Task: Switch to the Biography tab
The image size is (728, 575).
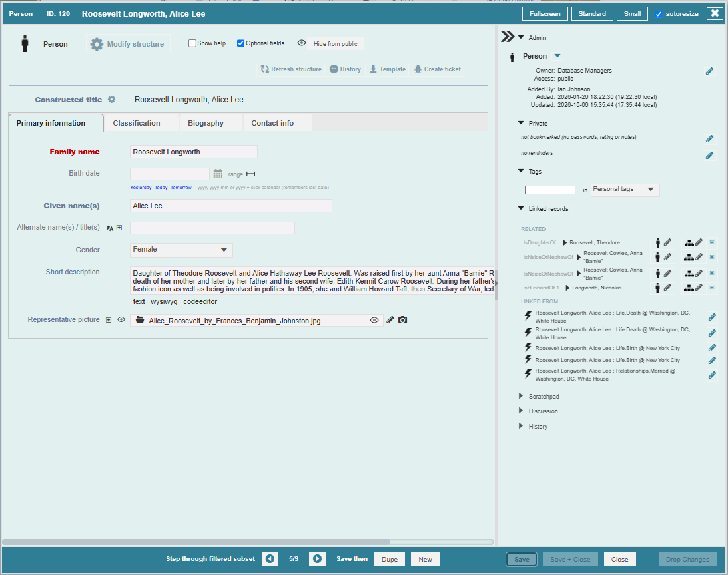Action: pos(206,123)
